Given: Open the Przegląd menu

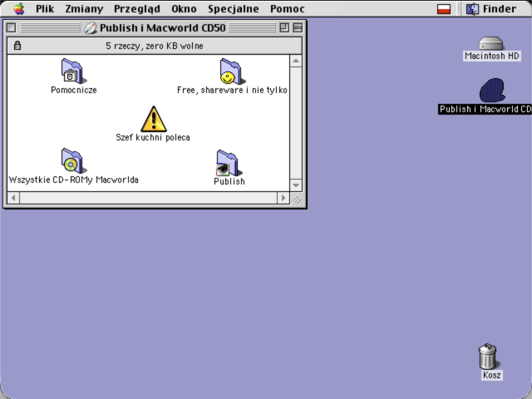Looking at the screenshot, I should click(136, 9).
